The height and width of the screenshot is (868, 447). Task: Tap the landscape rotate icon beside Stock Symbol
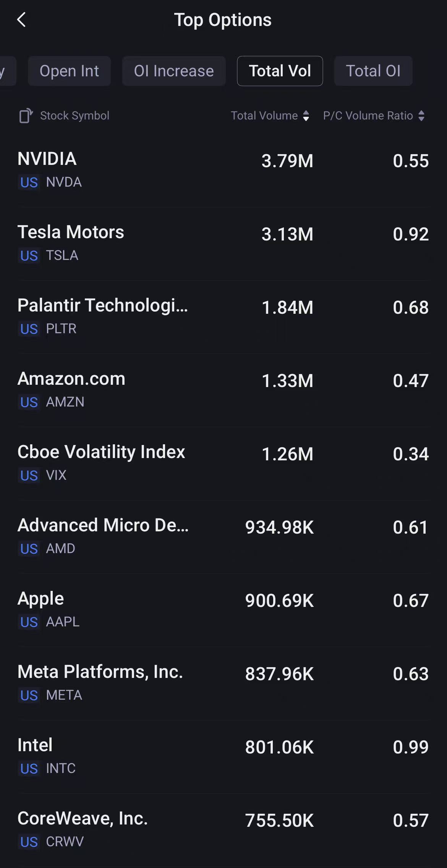[26, 116]
